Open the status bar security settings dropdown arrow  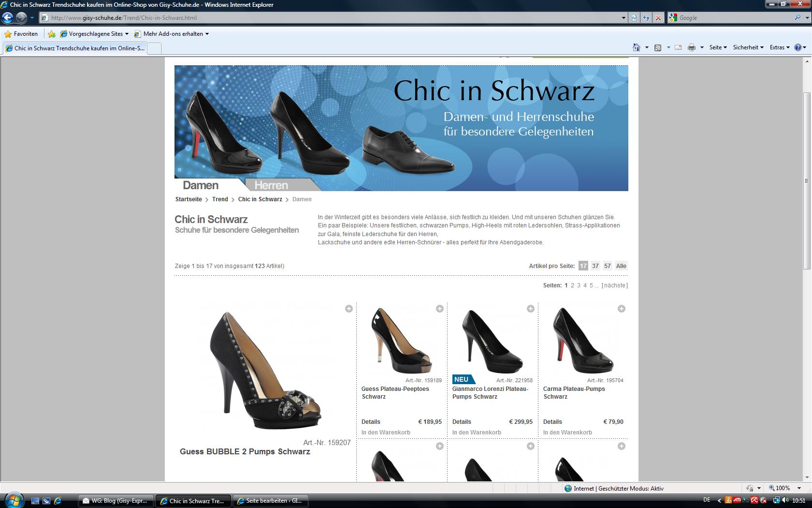point(759,489)
